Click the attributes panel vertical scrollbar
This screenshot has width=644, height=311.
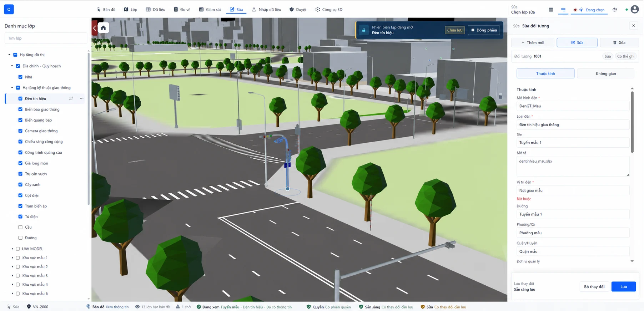(632, 122)
